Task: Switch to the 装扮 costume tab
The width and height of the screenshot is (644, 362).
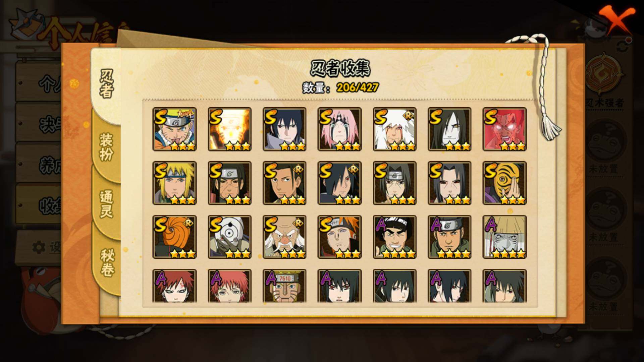Action: coord(107,147)
